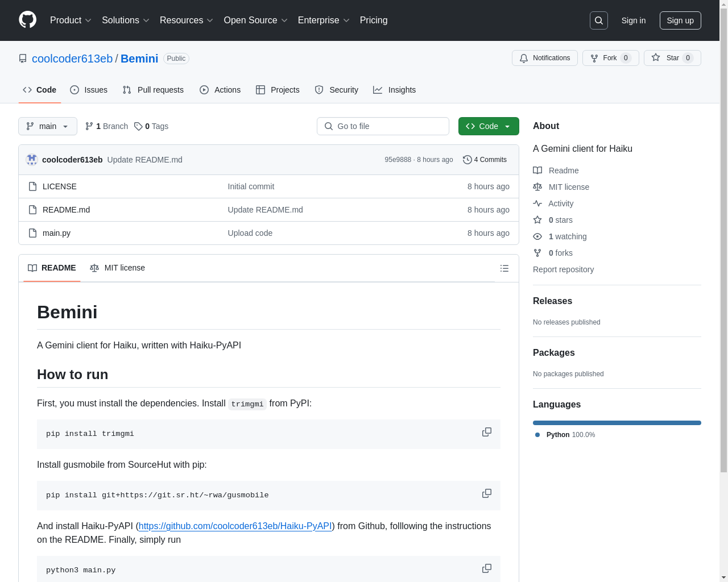Focus the Go to file search field
The image size is (728, 582).
coord(383,126)
